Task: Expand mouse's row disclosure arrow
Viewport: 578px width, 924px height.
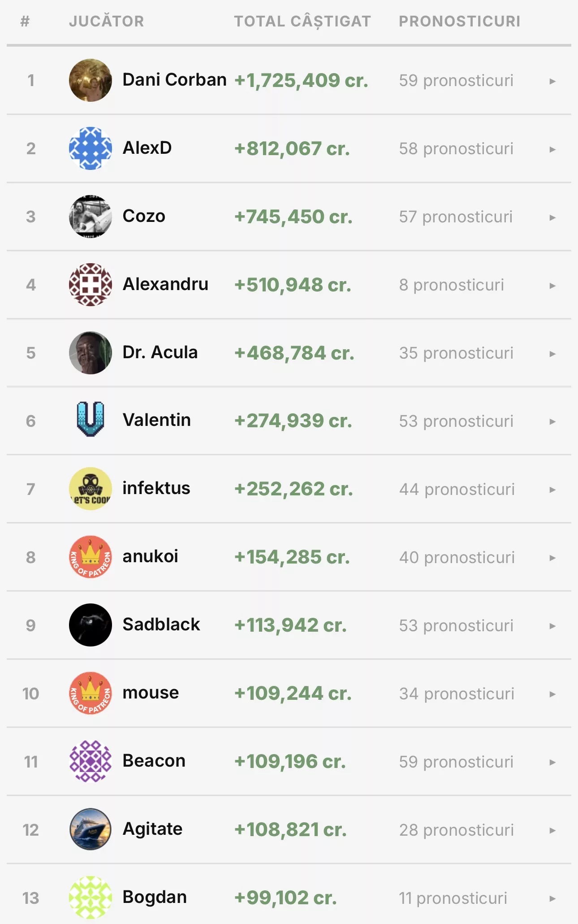Action: click(x=552, y=694)
